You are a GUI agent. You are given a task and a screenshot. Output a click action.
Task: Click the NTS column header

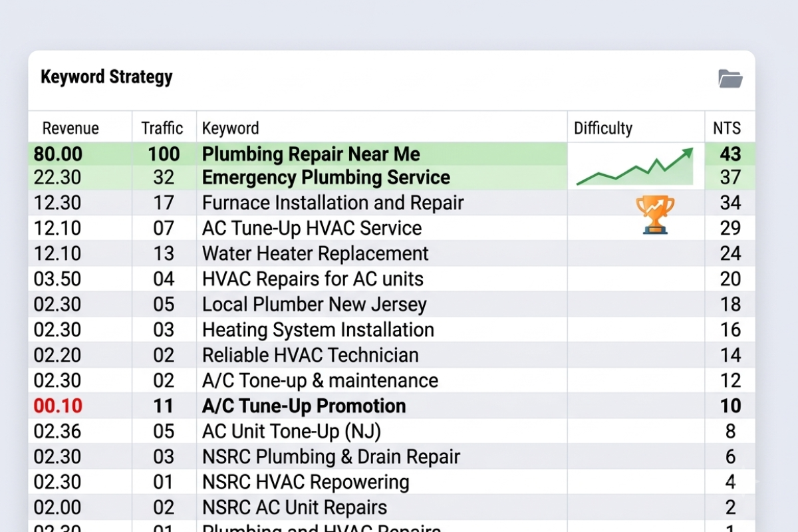point(727,128)
